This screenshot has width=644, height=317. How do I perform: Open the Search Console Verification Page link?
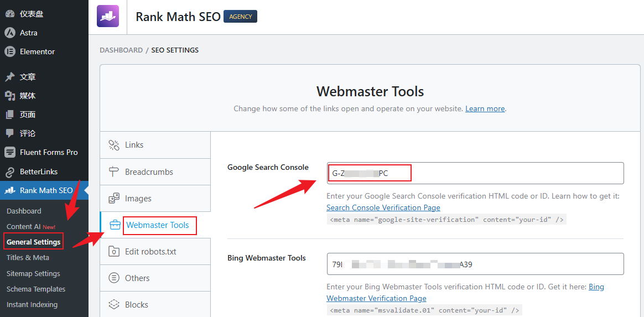point(383,207)
